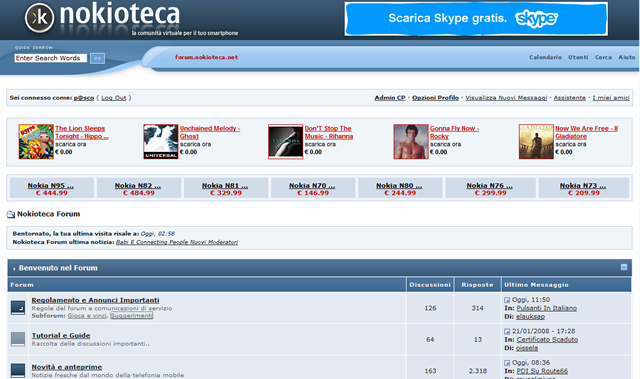Viewport: 640px width, 379px height.
Task: Click the quick search go button
Action: [97, 58]
